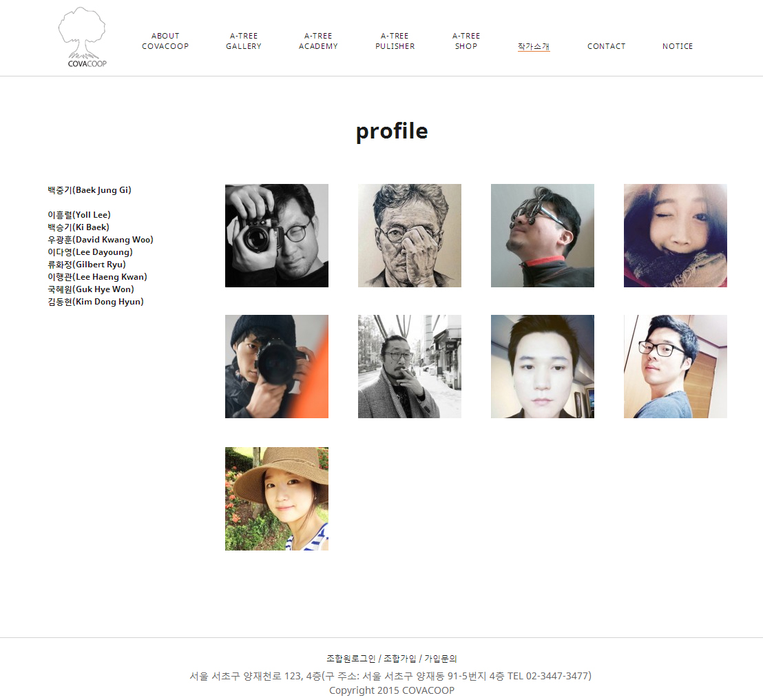Visit the A-TREE PULISHER page
Screen dimensions: 763x700
395,41
